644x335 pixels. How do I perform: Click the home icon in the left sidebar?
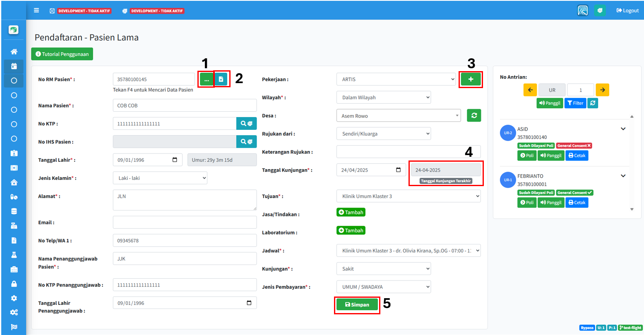[14, 52]
